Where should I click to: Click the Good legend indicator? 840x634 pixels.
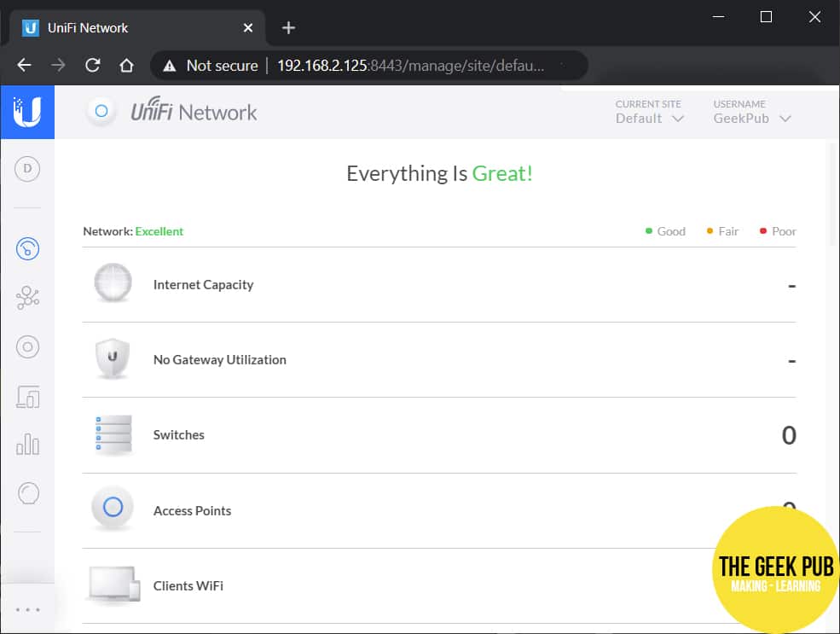665,231
